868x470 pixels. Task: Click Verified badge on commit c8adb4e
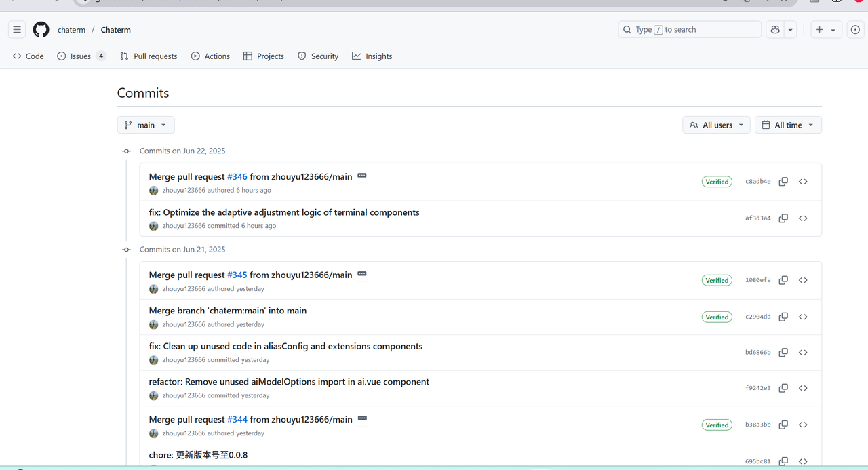(x=717, y=182)
